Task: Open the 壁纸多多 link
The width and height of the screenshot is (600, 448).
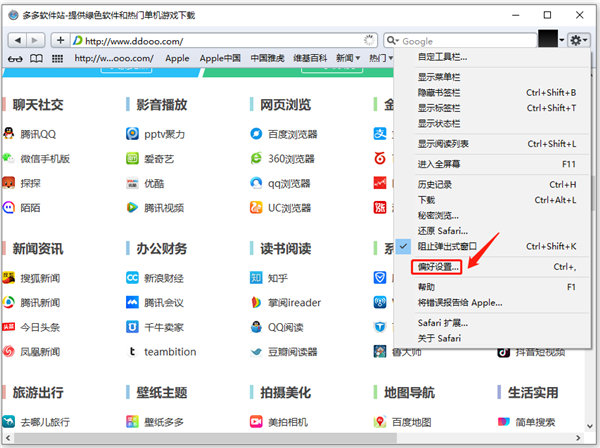Action: point(164,422)
